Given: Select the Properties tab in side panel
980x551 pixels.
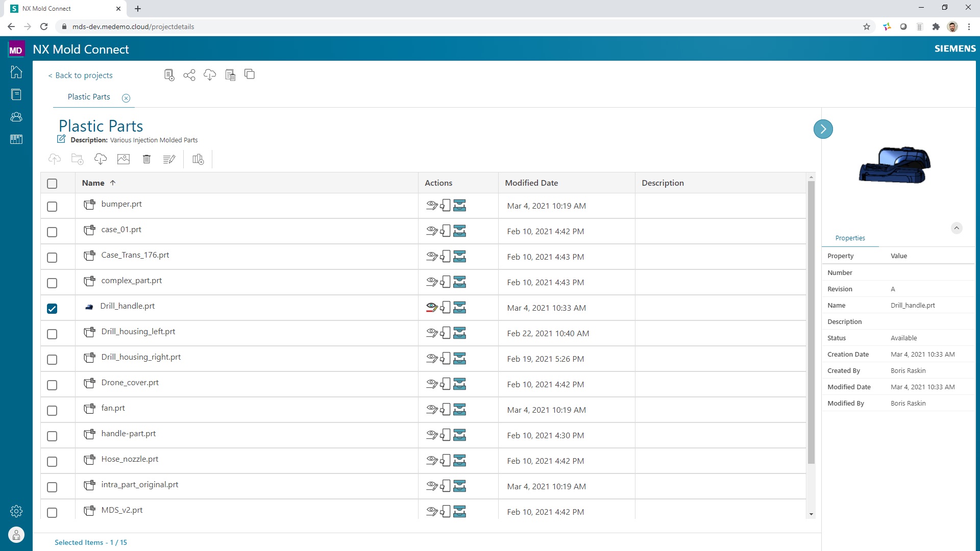Looking at the screenshot, I should tap(850, 238).
